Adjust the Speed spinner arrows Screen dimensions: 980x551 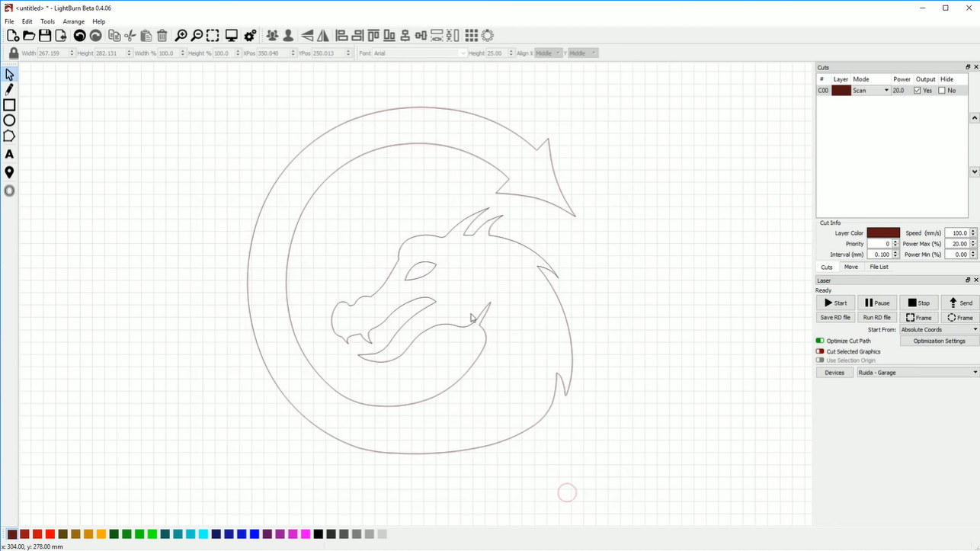coord(973,233)
